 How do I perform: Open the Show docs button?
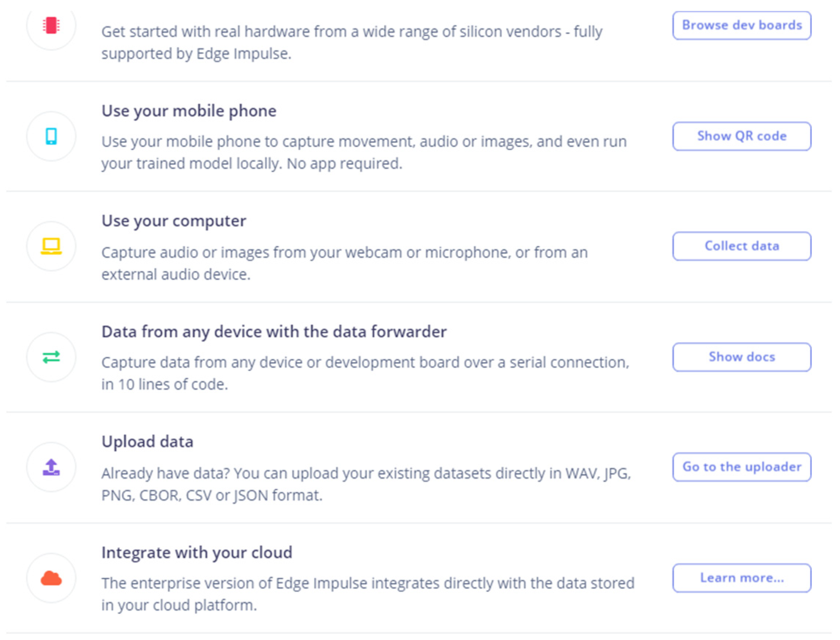tap(741, 357)
